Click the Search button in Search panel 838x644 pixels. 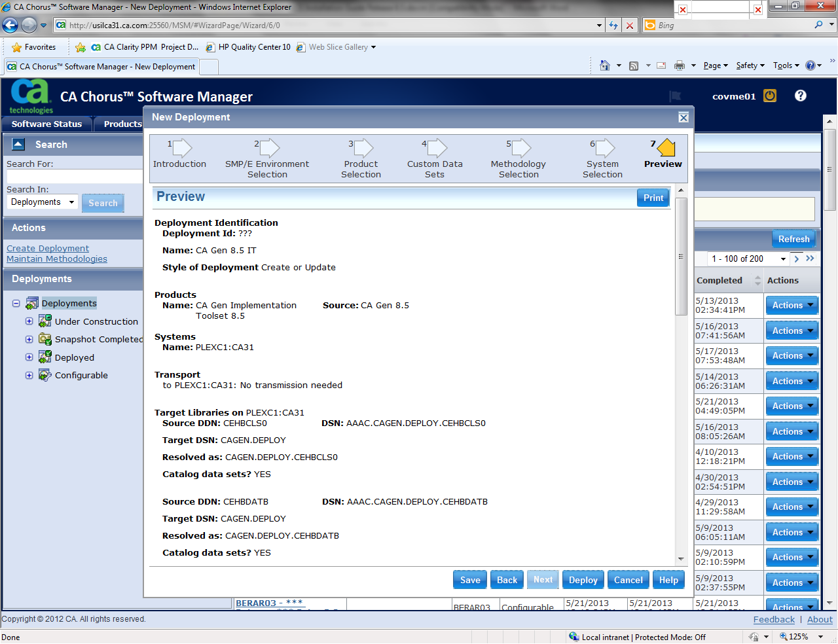(x=103, y=203)
